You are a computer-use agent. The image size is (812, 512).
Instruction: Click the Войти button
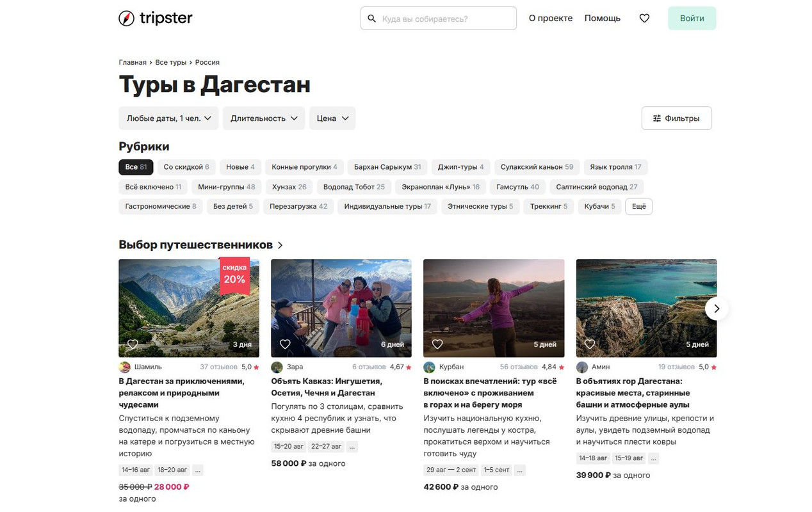692,19
